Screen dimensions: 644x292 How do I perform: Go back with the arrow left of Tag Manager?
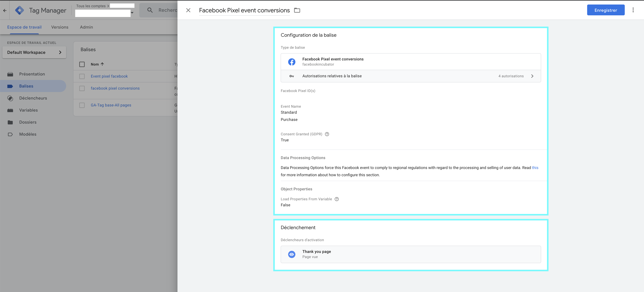pos(5,10)
